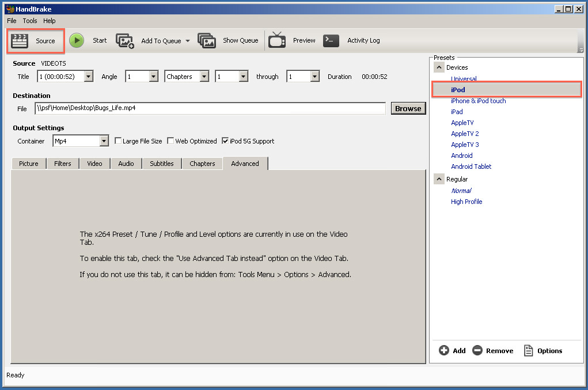Select the Universal preset
Viewport: 588px width, 390px height.
tap(464, 79)
